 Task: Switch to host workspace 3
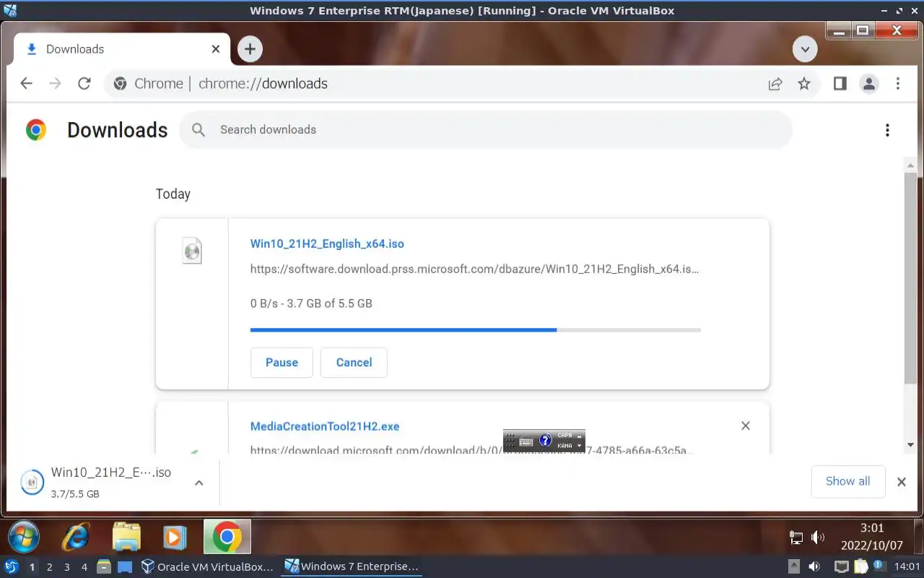[67, 567]
